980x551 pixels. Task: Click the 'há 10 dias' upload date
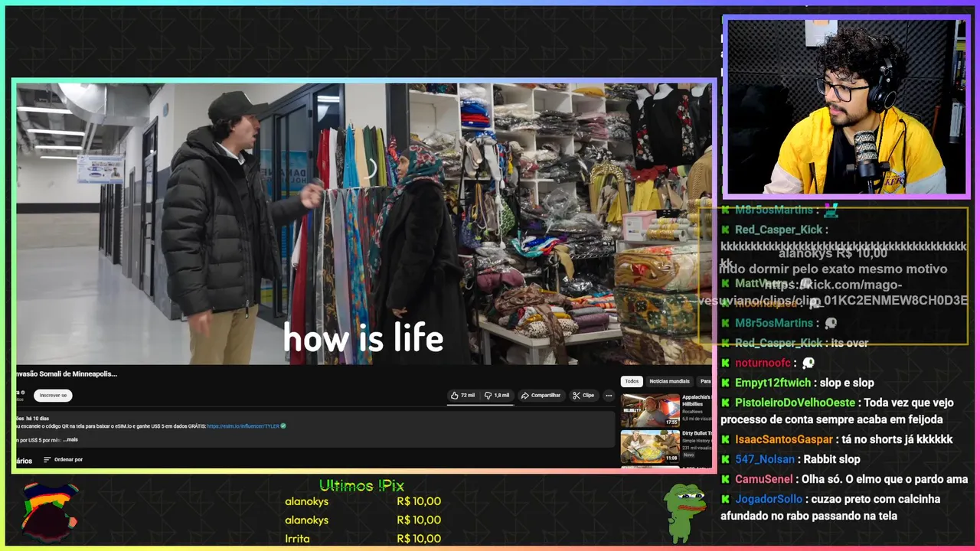(x=38, y=419)
